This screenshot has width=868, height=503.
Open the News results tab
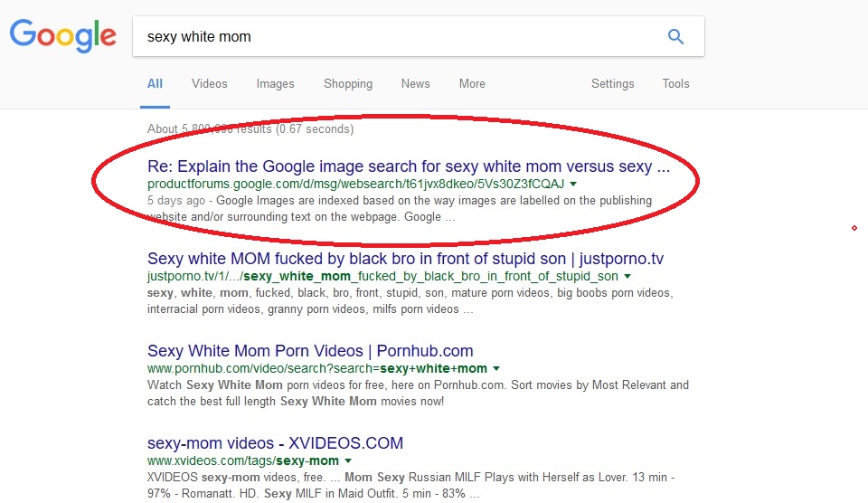pyautogui.click(x=415, y=83)
